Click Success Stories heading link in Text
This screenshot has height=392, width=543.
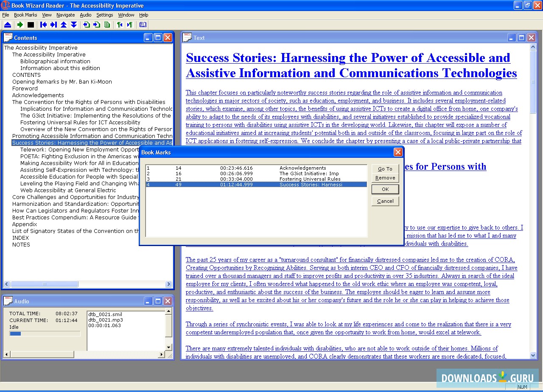(x=351, y=65)
